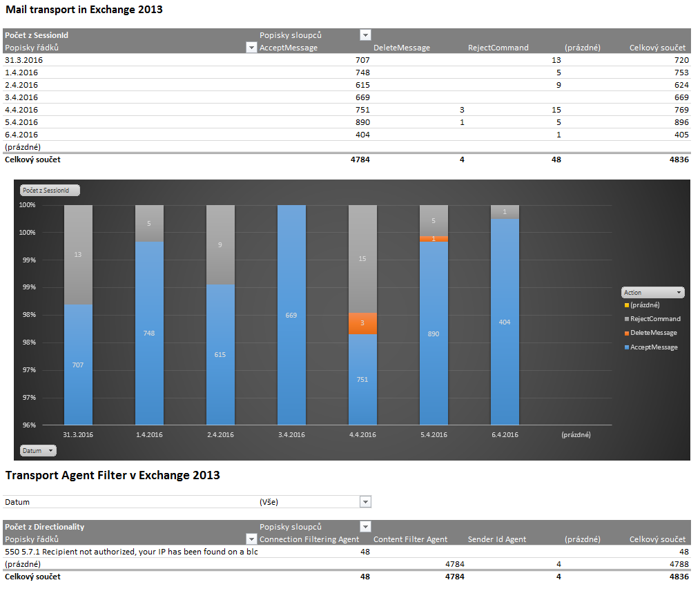Click the Content Filter Agent column header
700x589 pixels.
tap(410, 539)
